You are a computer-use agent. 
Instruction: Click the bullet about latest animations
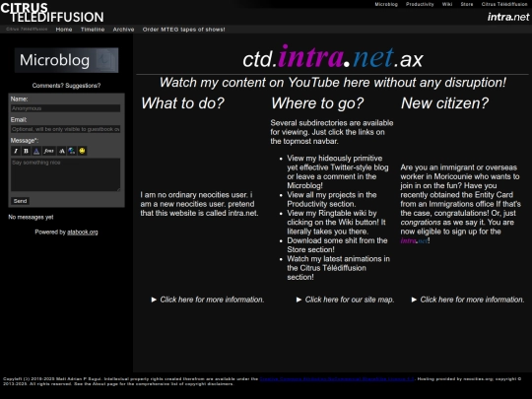[338, 268]
